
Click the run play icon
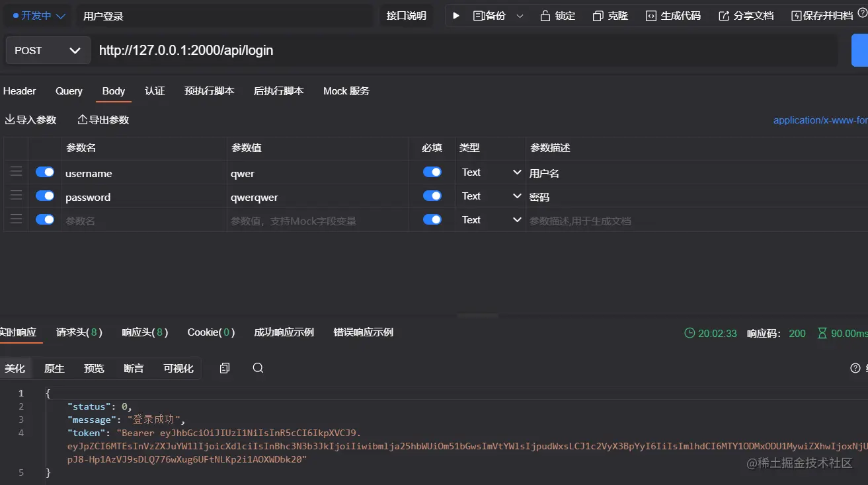click(456, 15)
